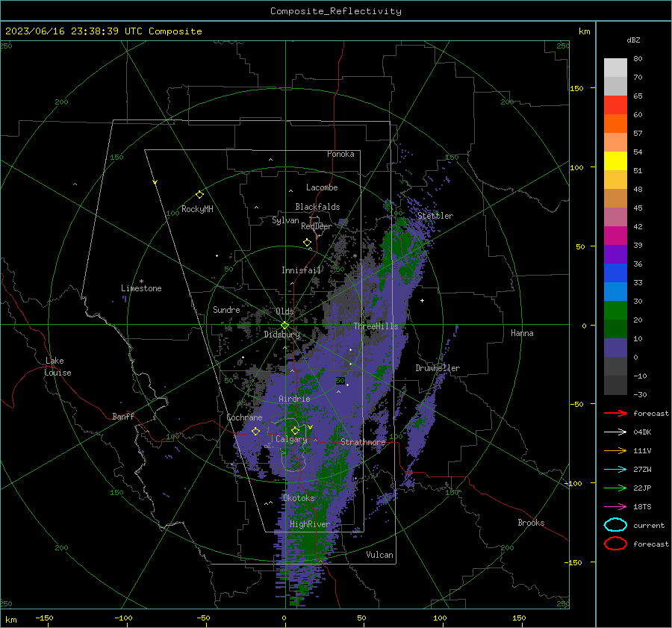
Task: Click the RedDeer city label
Action: (317, 226)
